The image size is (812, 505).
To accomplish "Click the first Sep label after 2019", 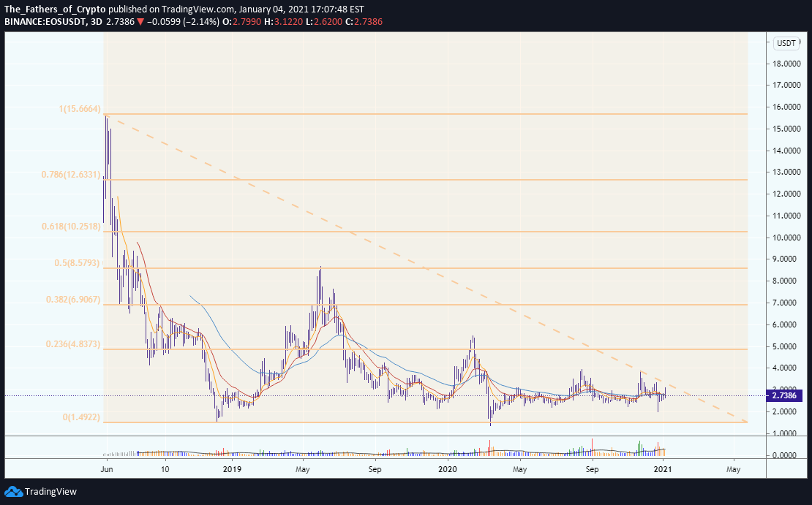I will pyautogui.click(x=375, y=469).
